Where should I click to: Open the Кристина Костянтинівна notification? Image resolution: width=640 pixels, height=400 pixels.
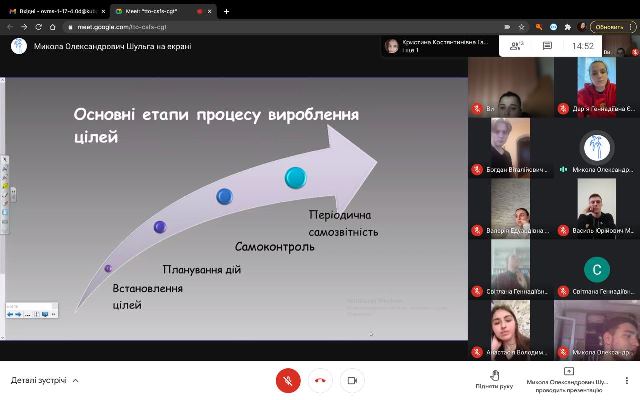pos(440,46)
